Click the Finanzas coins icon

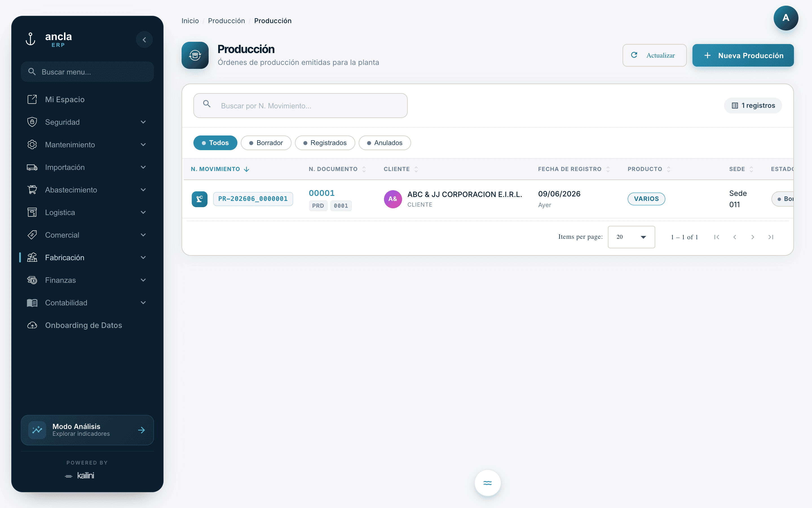point(32,280)
